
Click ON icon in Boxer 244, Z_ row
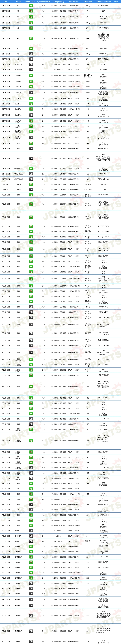pos(31,541)
